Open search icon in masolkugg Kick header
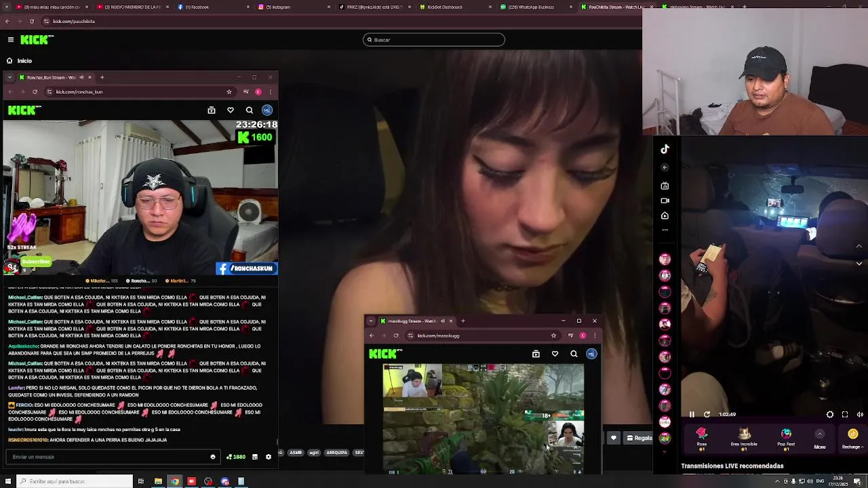The height and width of the screenshot is (488, 868). click(574, 354)
